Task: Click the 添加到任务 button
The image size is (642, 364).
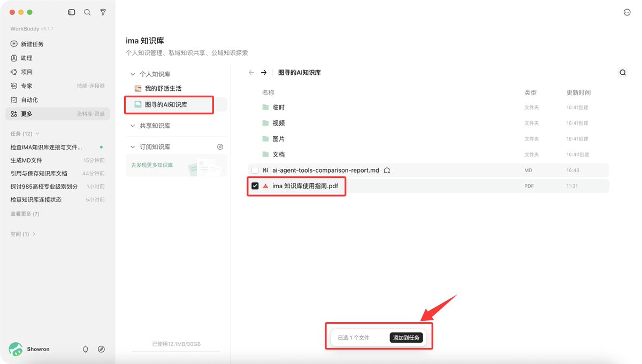Action: click(407, 338)
